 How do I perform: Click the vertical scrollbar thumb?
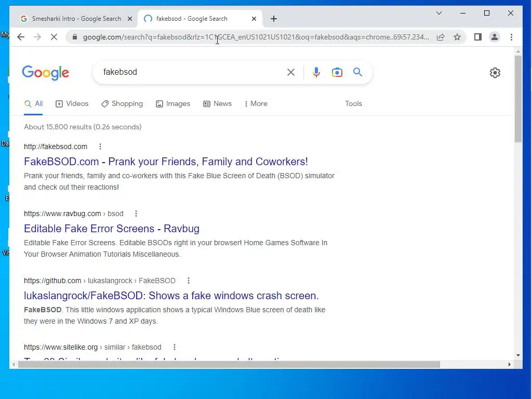(518, 99)
